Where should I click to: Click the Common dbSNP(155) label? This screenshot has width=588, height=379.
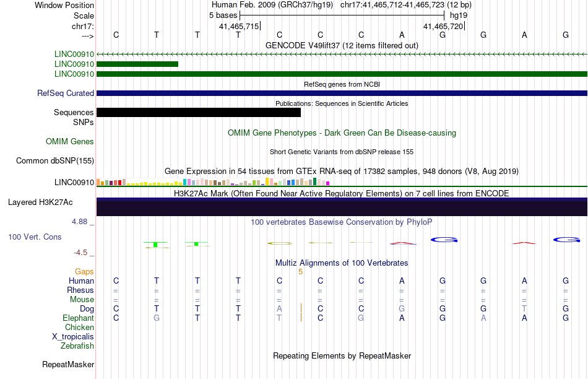coord(54,160)
